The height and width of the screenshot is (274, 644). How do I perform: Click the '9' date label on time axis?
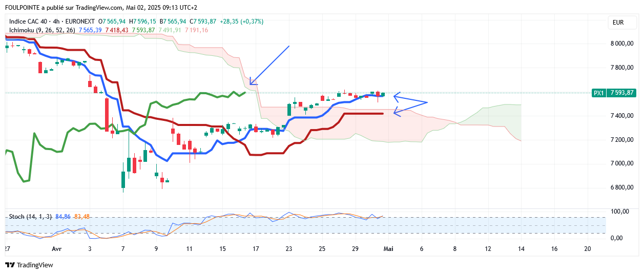[156, 248]
